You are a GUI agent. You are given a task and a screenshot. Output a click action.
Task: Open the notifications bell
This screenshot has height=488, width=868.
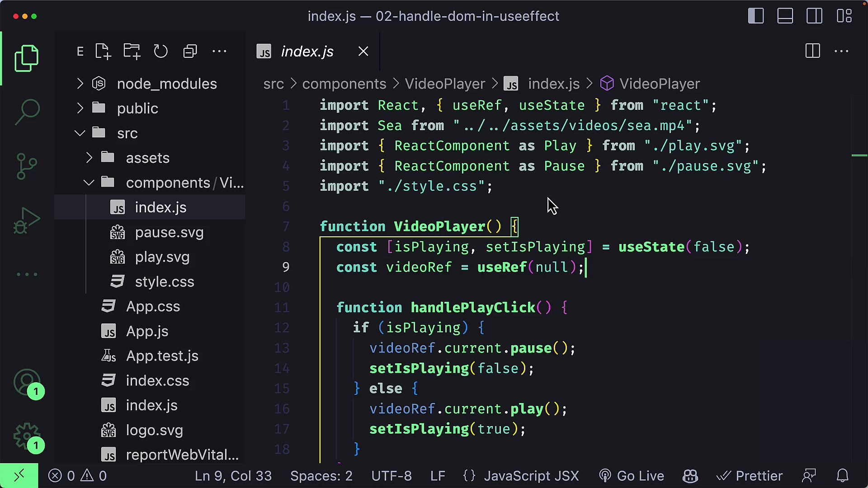pyautogui.click(x=843, y=475)
